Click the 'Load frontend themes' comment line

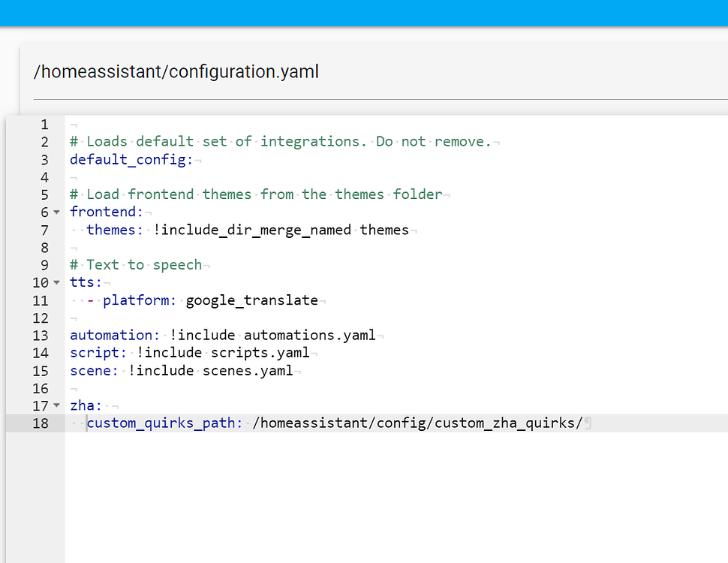click(x=256, y=194)
